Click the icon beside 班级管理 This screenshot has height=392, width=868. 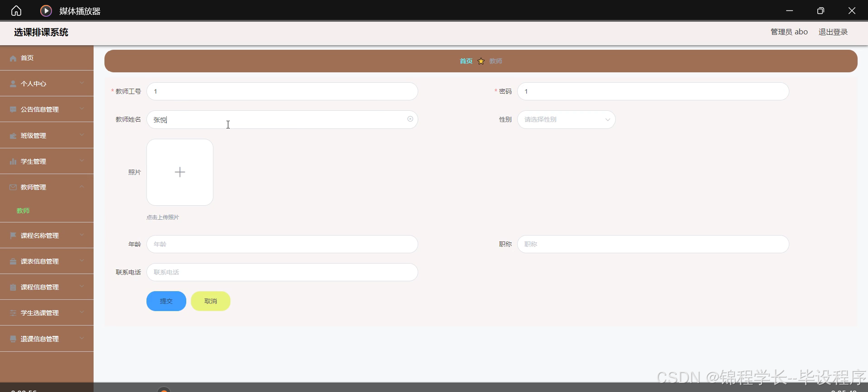13,136
